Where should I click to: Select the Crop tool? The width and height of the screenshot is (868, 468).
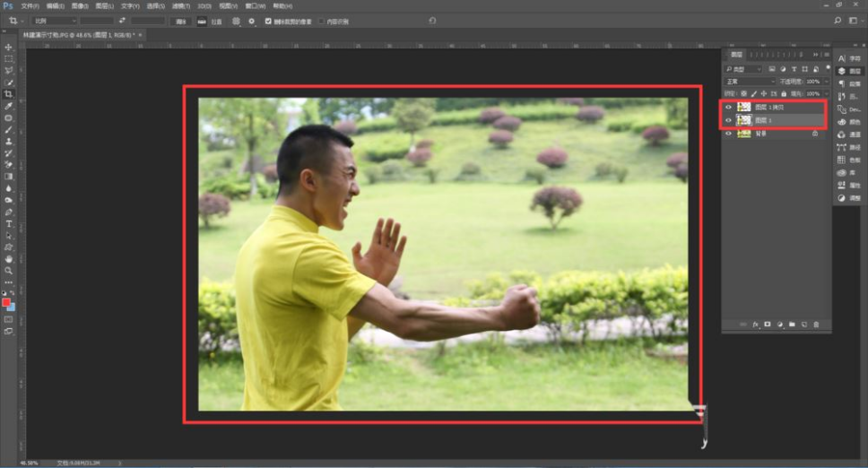tap(9, 93)
